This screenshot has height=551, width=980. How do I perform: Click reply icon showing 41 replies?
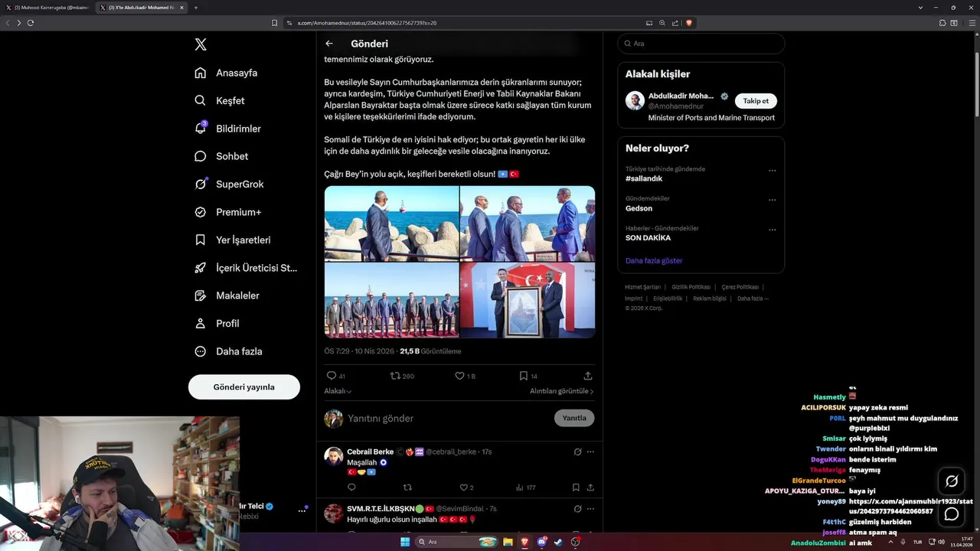point(332,376)
